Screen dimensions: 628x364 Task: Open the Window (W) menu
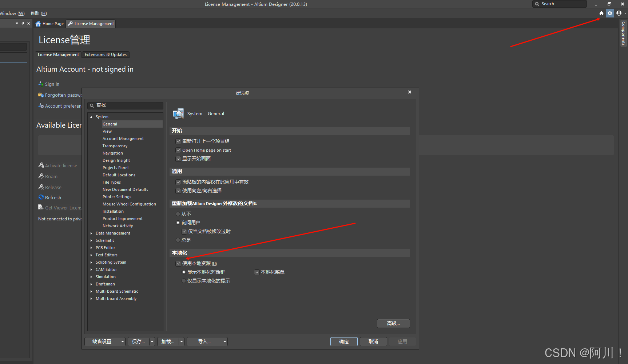(x=12, y=13)
